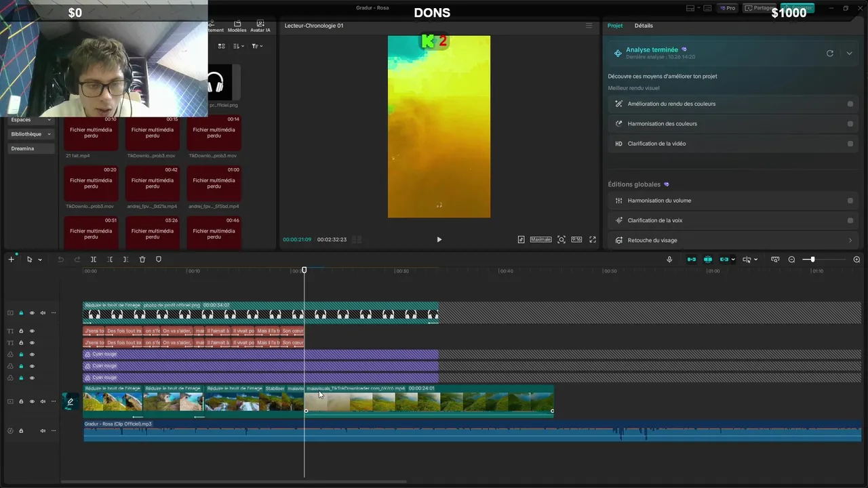Toggle clip linking icon

(x=724, y=260)
